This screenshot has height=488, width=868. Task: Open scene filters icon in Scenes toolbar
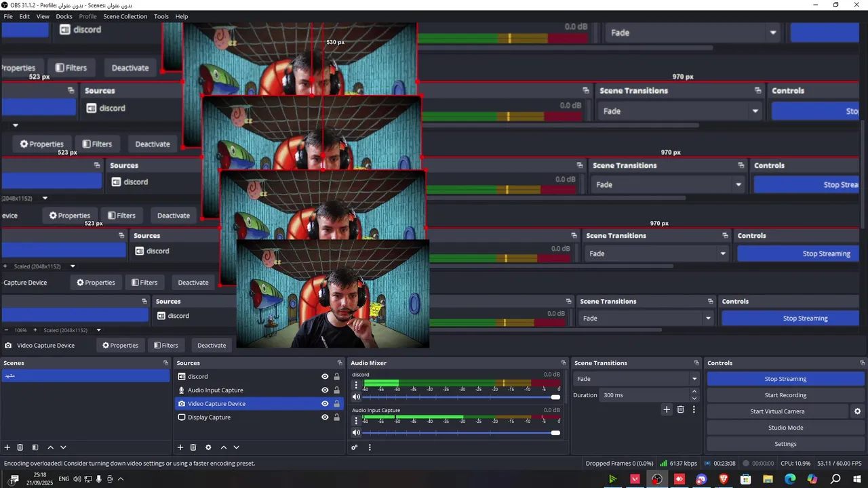(x=35, y=447)
